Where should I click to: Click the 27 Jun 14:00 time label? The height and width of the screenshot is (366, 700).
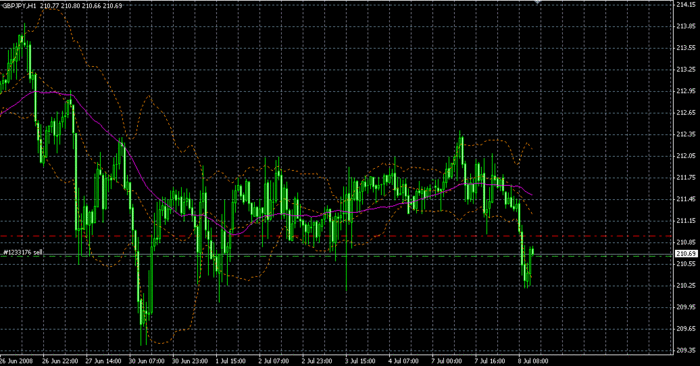[103, 361]
